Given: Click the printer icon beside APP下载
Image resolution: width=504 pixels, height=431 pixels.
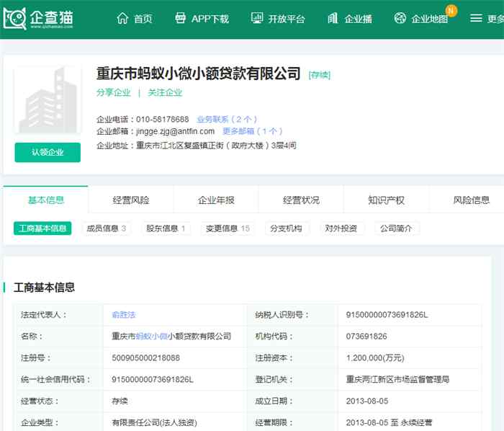Looking at the screenshot, I should 180,18.
